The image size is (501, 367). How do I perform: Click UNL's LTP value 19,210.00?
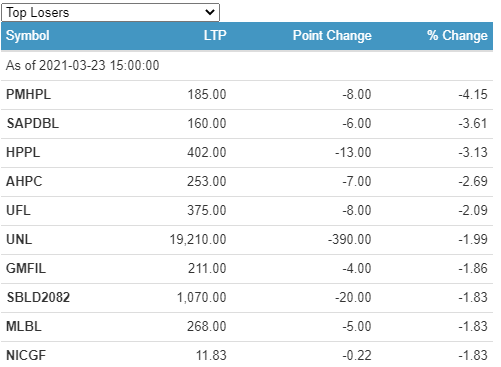[x=198, y=239]
